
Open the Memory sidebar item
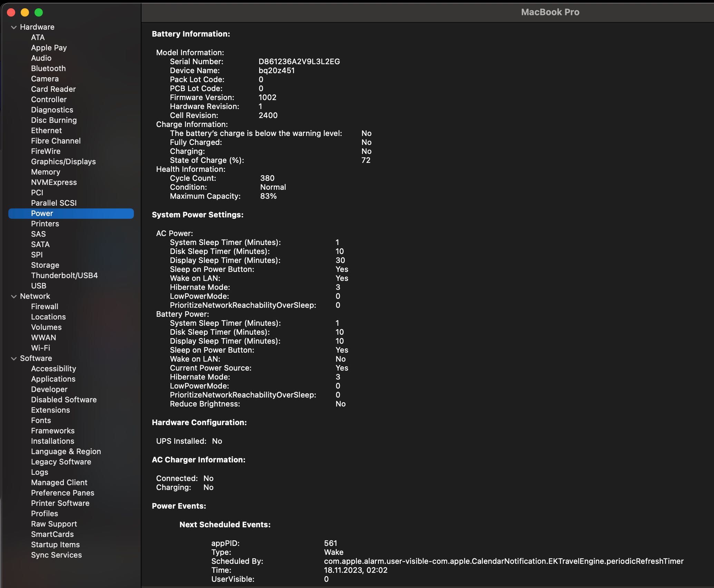(46, 172)
